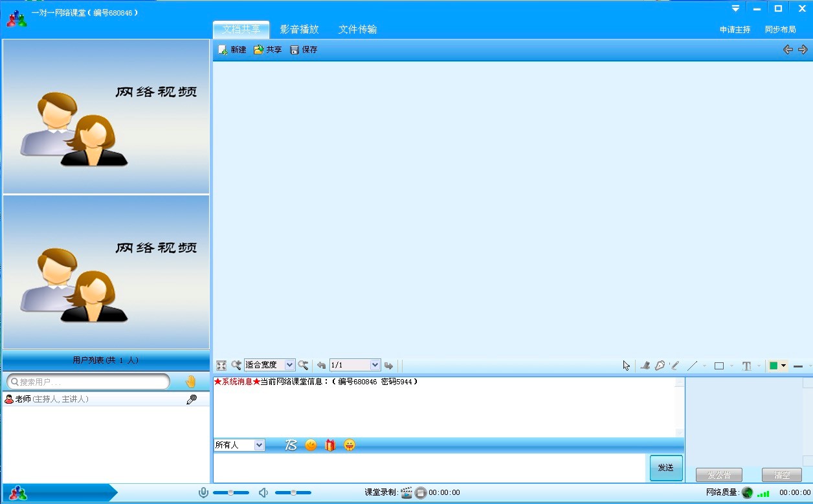Click the network quality globe icon
Viewport: 813px width, 504px height.
pos(748,493)
